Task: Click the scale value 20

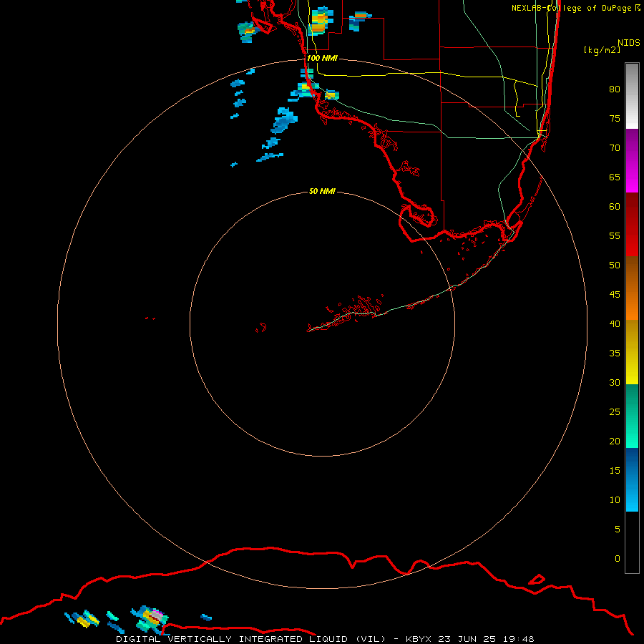Action: click(x=615, y=441)
